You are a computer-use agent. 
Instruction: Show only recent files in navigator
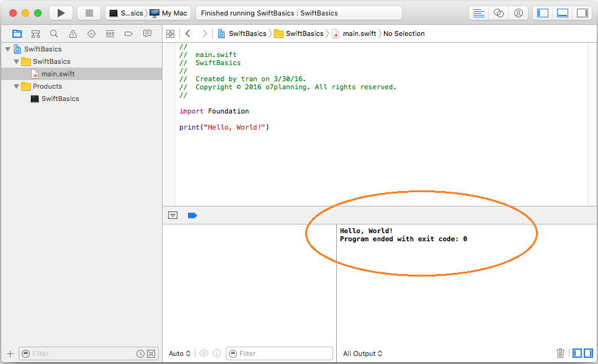click(140, 353)
